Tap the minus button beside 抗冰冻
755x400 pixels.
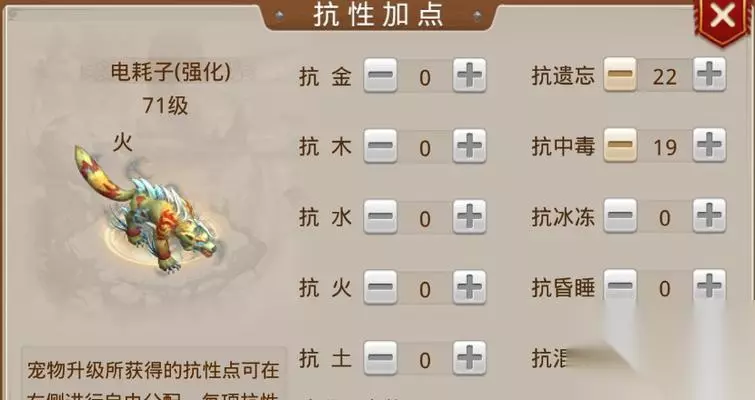[x=620, y=216]
